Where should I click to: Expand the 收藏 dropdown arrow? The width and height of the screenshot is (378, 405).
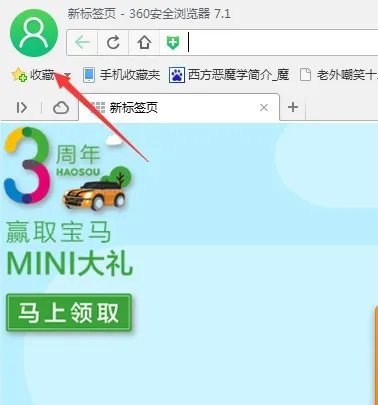pos(68,75)
